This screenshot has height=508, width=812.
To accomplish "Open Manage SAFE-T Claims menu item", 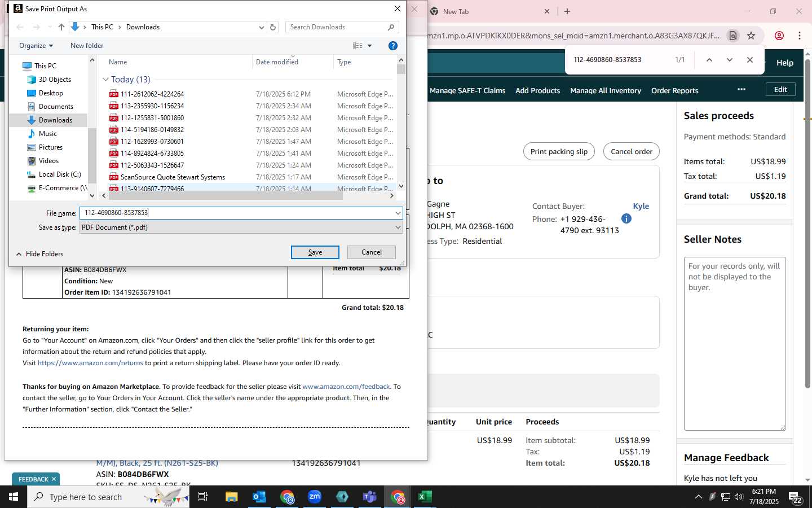I will click(x=467, y=90).
